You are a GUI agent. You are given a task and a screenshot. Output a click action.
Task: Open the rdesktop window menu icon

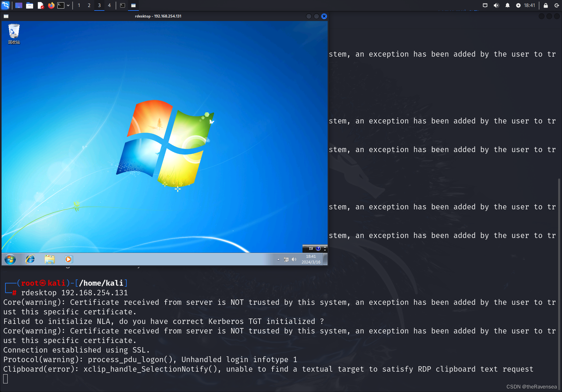pos(6,16)
